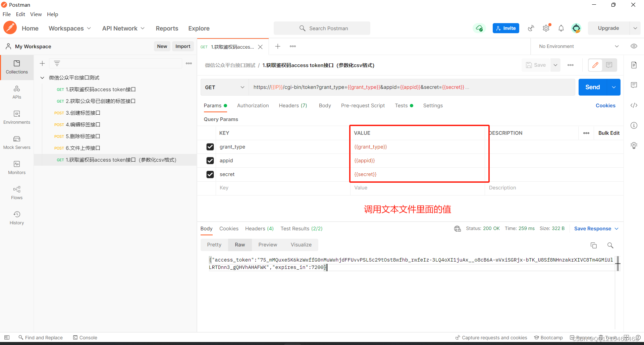Viewport: 644px width, 345px height.
Task: Open the GET method dropdown
Action: [224, 87]
